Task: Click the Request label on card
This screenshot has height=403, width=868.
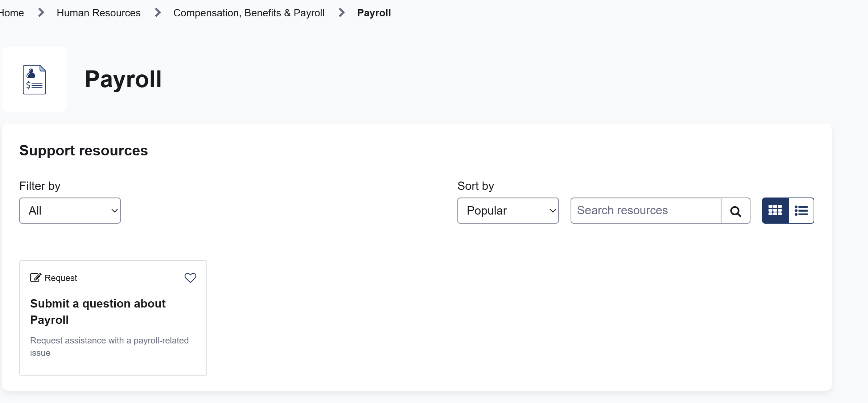Action: click(x=61, y=278)
